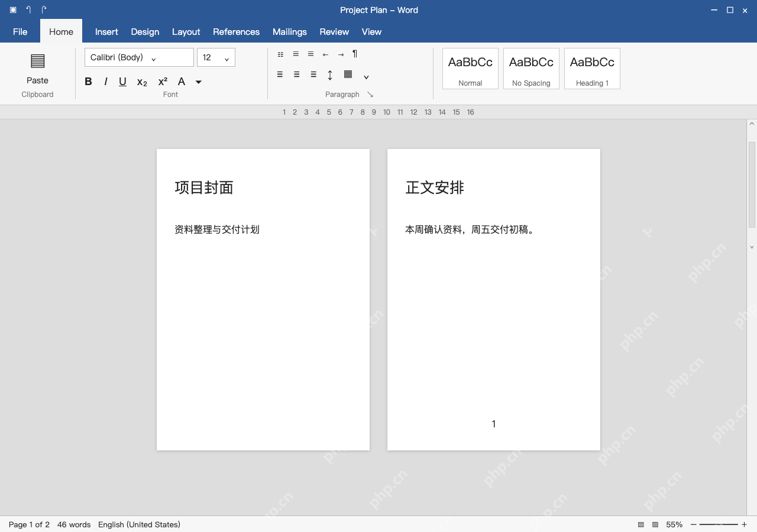Apply Italic formatting
This screenshot has width=757, height=532.
[x=106, y=82]
